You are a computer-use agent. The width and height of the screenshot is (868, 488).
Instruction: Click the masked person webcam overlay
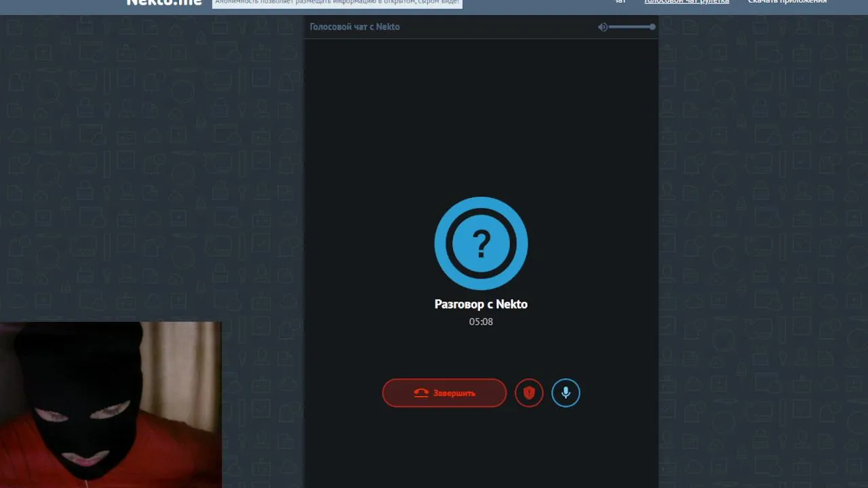111,405
